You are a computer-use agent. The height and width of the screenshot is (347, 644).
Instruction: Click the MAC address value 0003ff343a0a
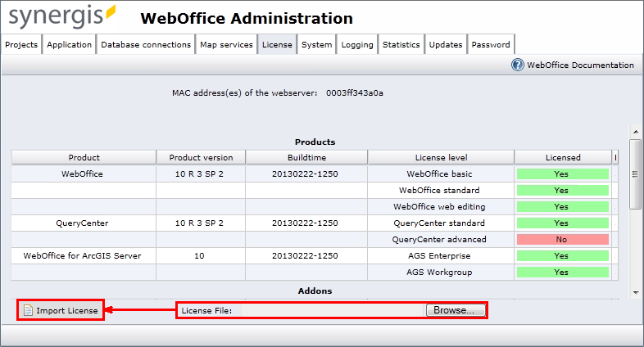(x=355, y=93)
